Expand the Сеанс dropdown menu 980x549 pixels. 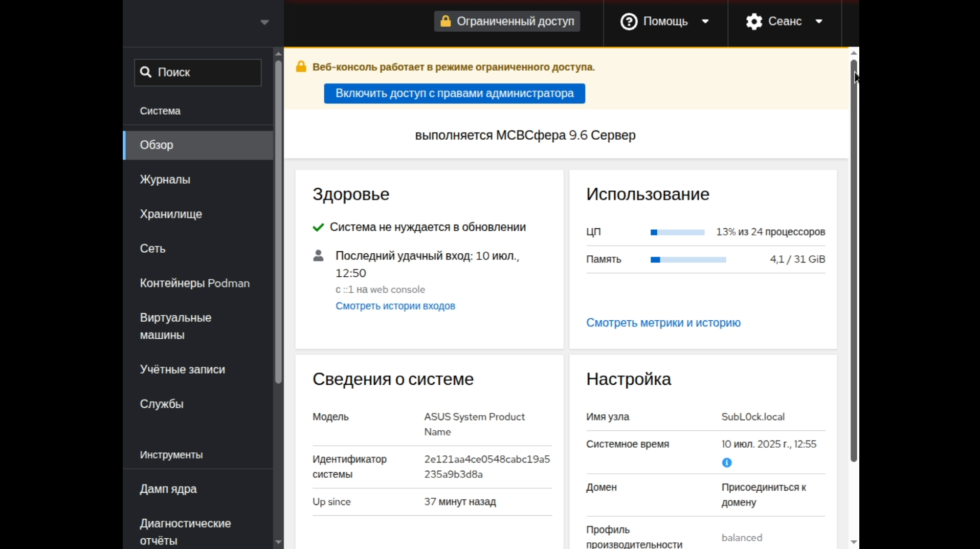[784, 21]
